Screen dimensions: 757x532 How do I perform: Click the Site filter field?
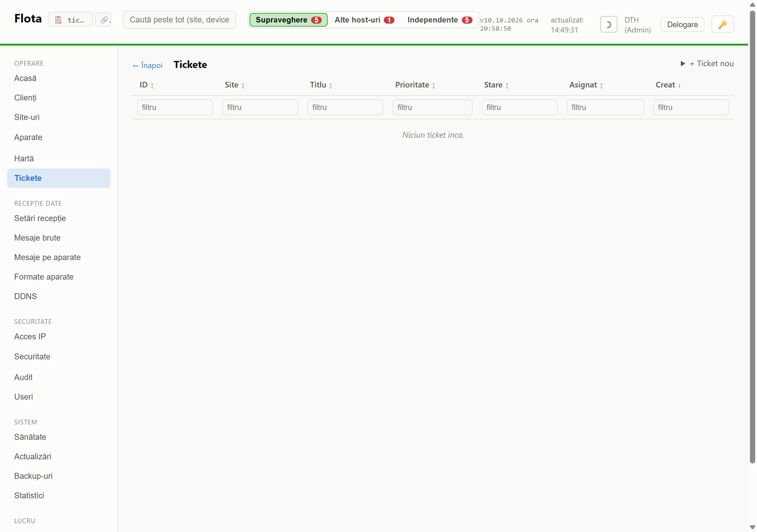[x=260, y=108]
